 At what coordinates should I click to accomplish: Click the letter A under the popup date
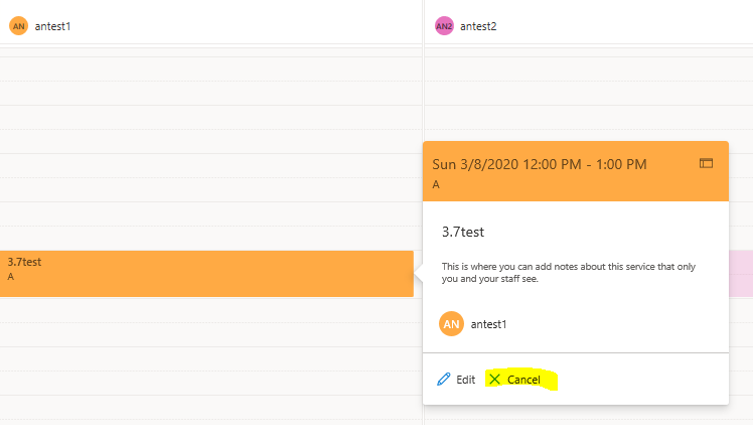coord(436,185)
